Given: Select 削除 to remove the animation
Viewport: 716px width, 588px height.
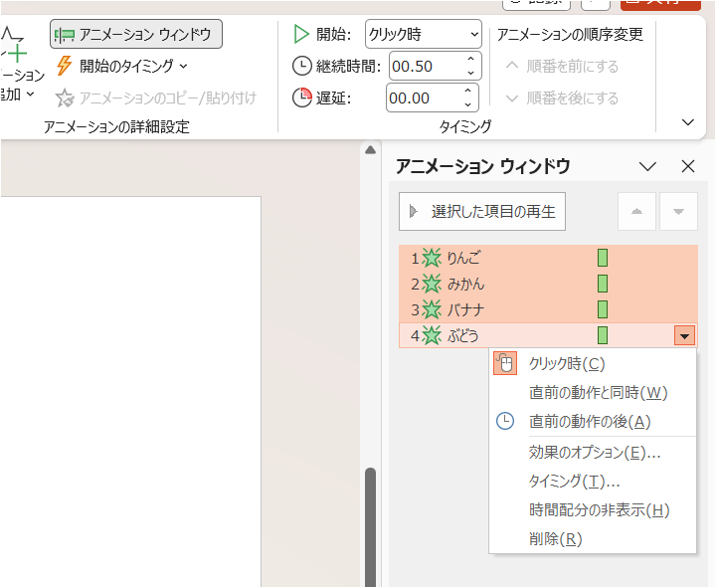Looking at the screenshot, I should 555,539.
